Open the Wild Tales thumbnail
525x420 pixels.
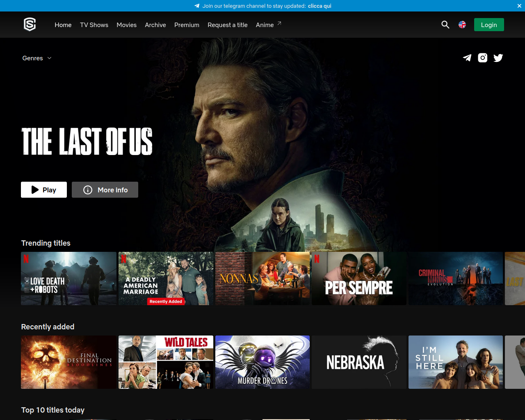[x=166, y=362]
